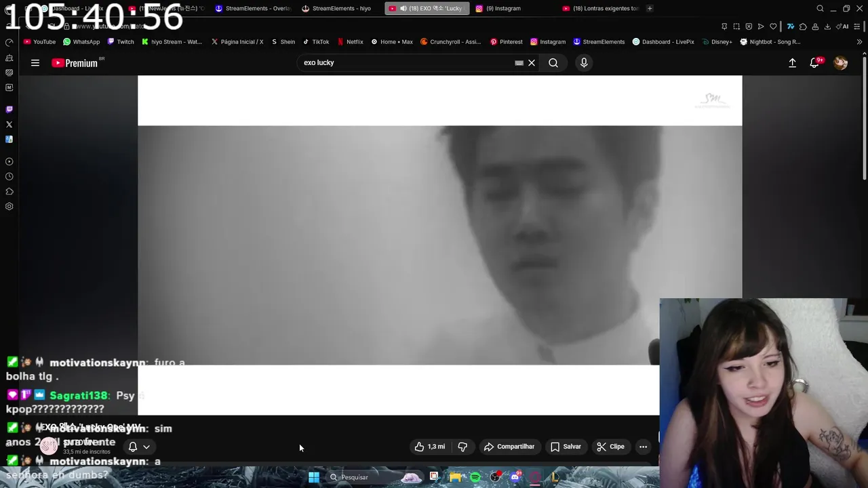Open history clock in browser sidebar
The width and height of the screenshot is (868, 488).
coord(9,176)
